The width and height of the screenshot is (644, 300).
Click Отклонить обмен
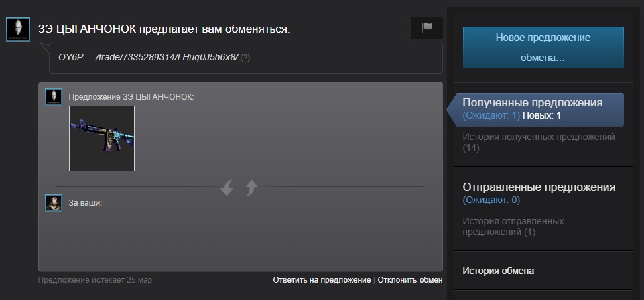[410, 280]
